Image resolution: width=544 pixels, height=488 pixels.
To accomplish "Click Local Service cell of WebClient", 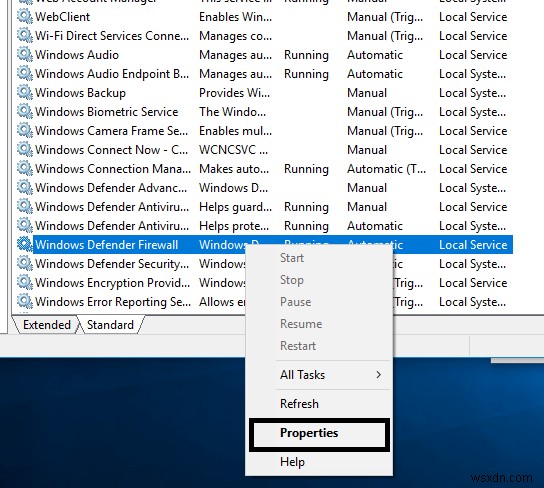I will click(x=473, y=17).
